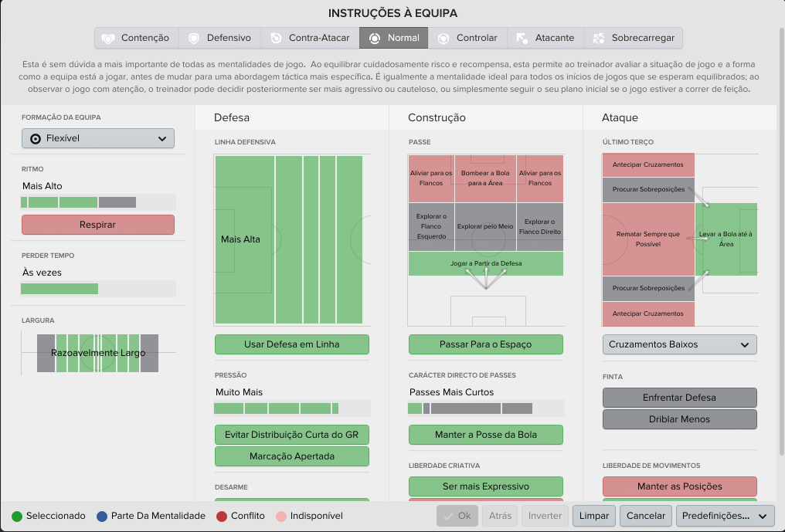
Task: Click the Cancelar button
Action: 646,516
